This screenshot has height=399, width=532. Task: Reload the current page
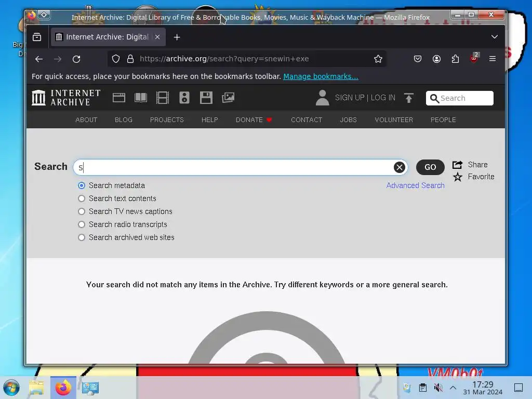pos(76,59)
